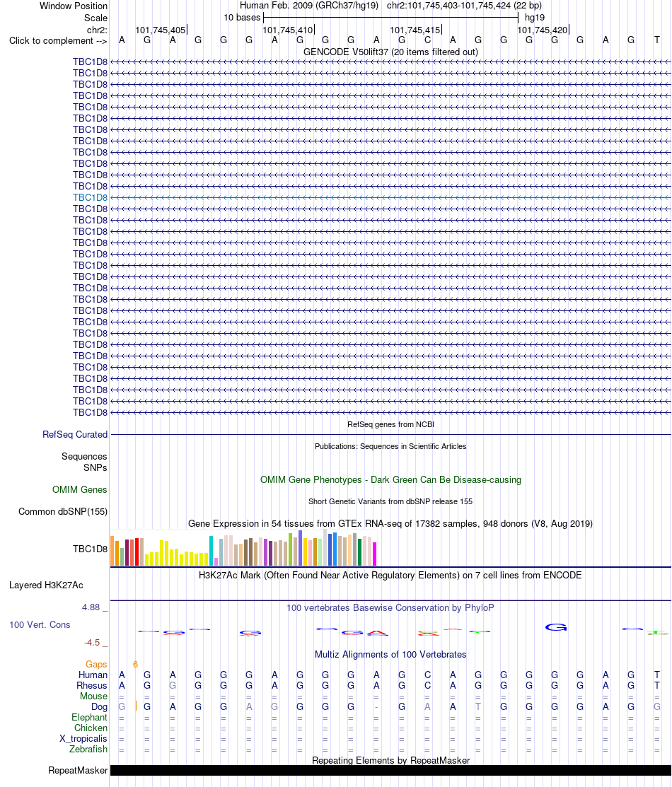This screenshot has height=787, width=672.
Task: Click the 101,745,420 coordinate label
Action: coord(543,30)
